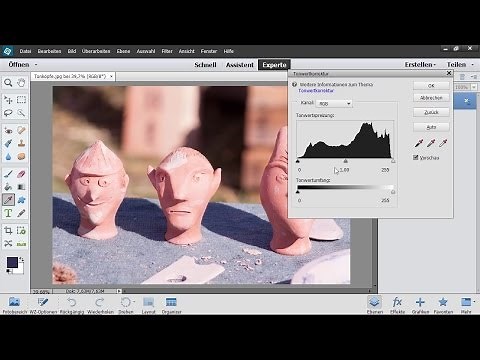Click the Zurück reset button
Image resolution: width=480 pixels, height=360 pixels.
pos(431,112)
